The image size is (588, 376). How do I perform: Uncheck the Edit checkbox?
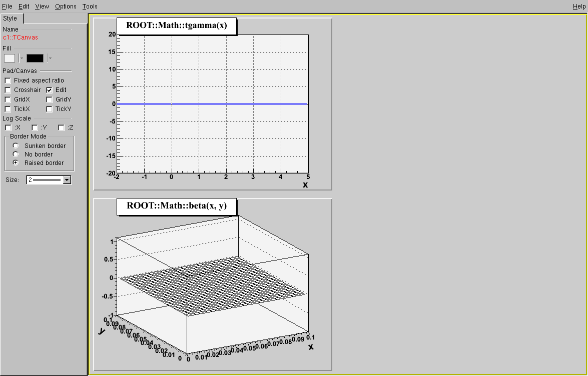pyautogui.click(x=50, y=90)
